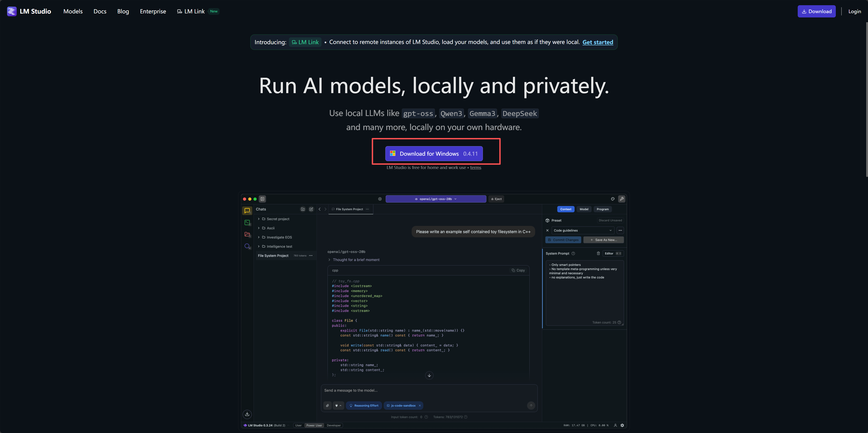Click the three dots on File System Project tab
868x433 pixels.
367,209
